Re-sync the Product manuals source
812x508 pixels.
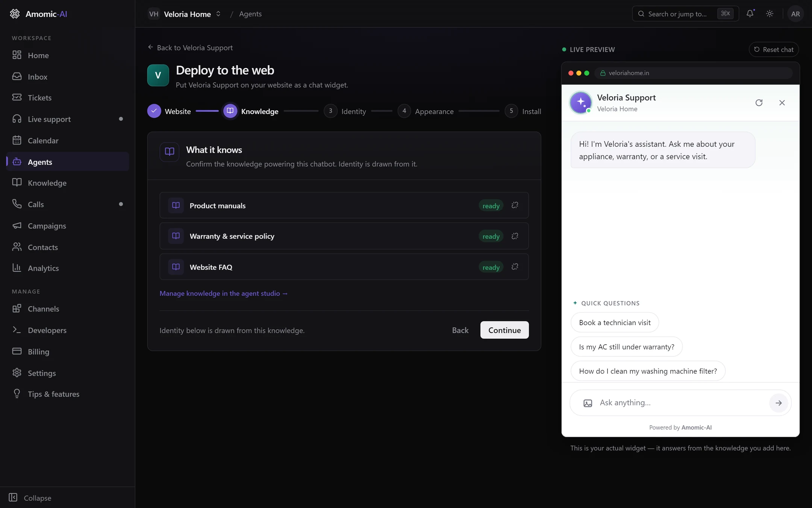click(x=515, y=205)
